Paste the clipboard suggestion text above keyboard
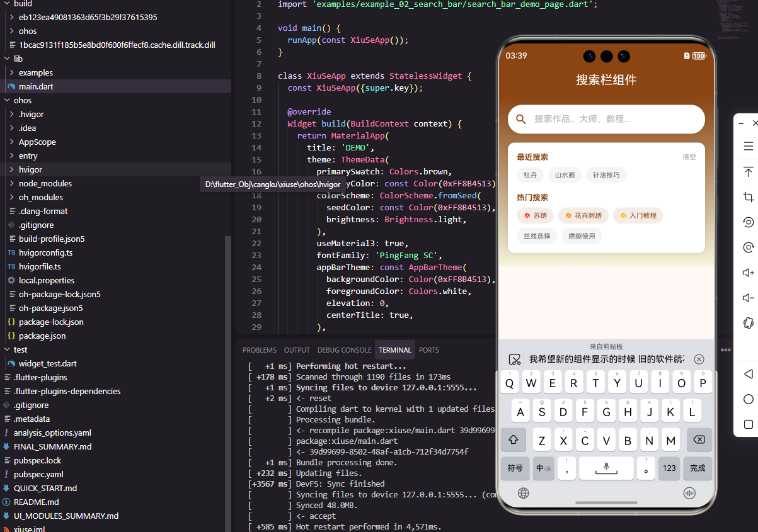The image size is (758, 532). pyautogui.click(x=606, y=359)
